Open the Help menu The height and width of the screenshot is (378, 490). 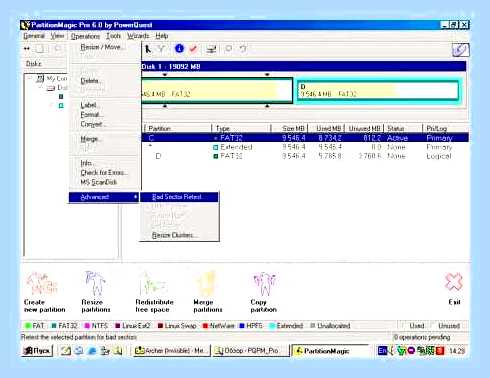pyautogui.click(x=162, y=36)
